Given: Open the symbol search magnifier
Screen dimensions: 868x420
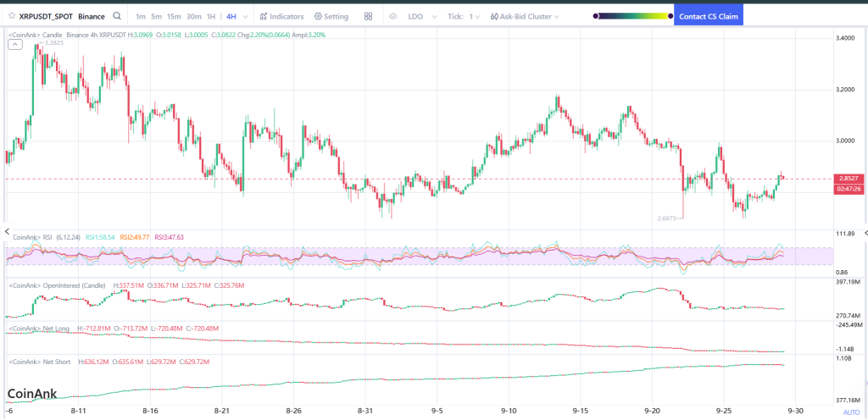Looking at the screenshot, I should point(117,16).
